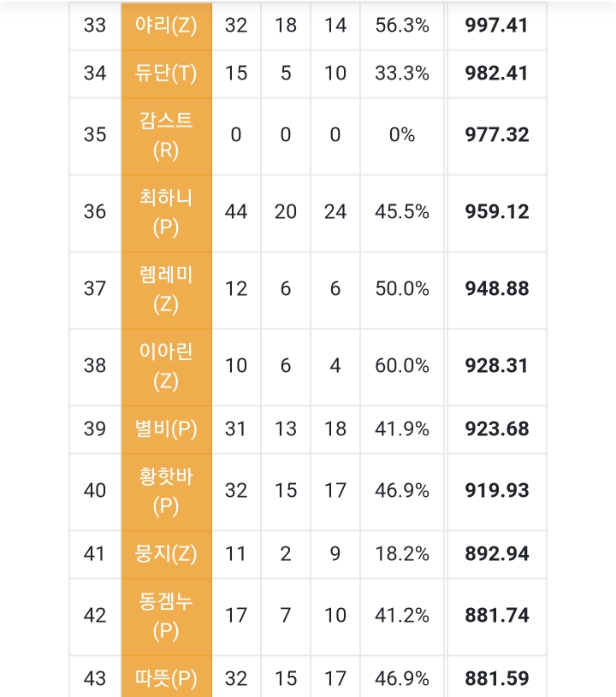Click the 33.3% win rate cell
The height and width of the screenshot is (697, 616).
click(x=401, y=74)
